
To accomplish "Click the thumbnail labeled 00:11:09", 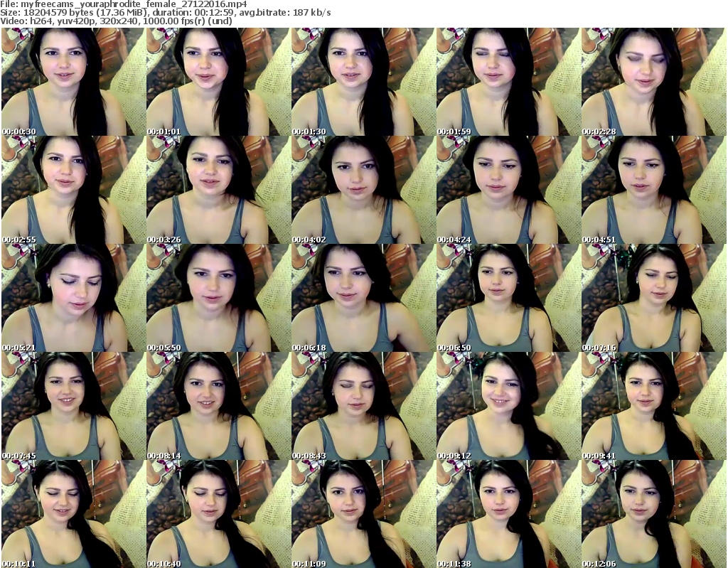I will 363,514.
